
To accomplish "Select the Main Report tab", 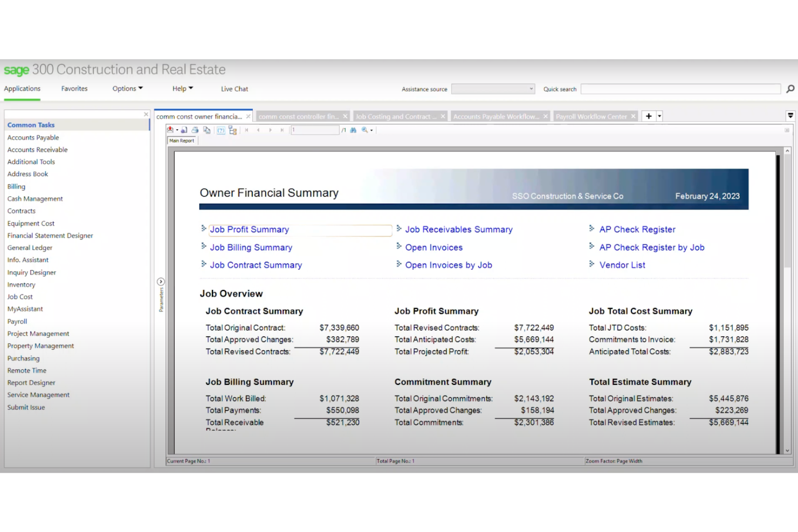I will pos(182,141).
